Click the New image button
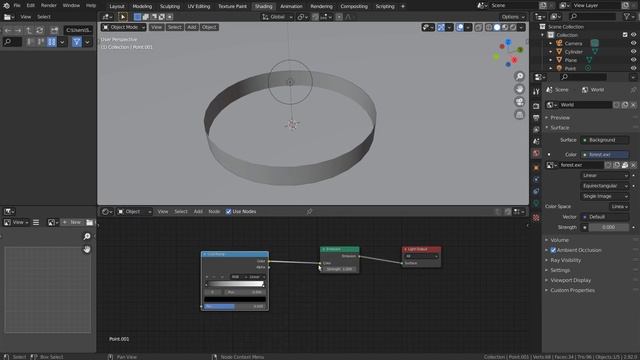Viewport: 640px width, 360px height. [x=72, y=222]
